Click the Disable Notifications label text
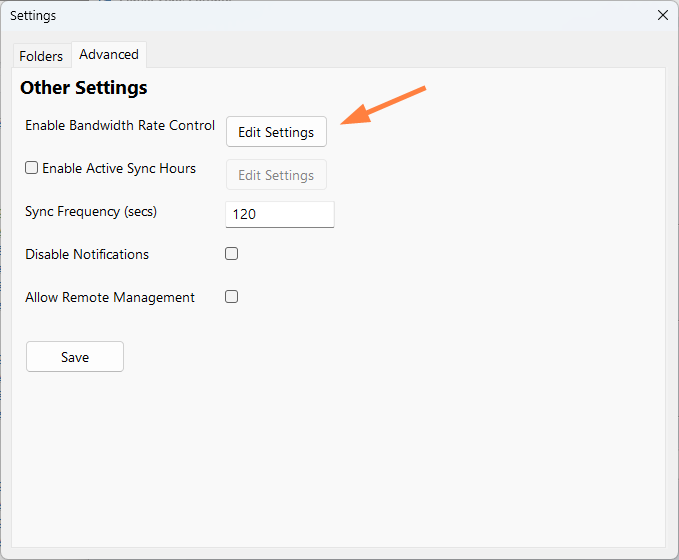Image resolution: width=679 pixels, height=560 pixels. tap(87, 255)
